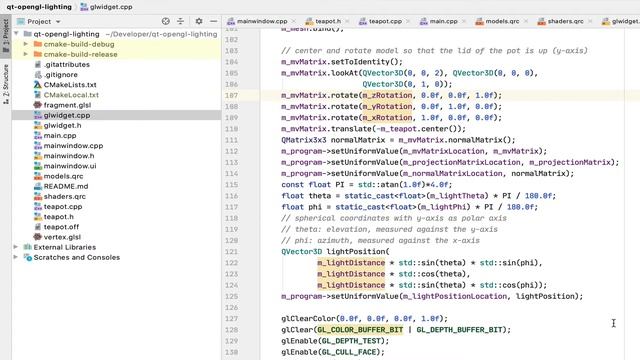The width and height of the screenshot is (640, 360).
Task: Expand the cmake-build-release folder
Action: pos(26,54)
